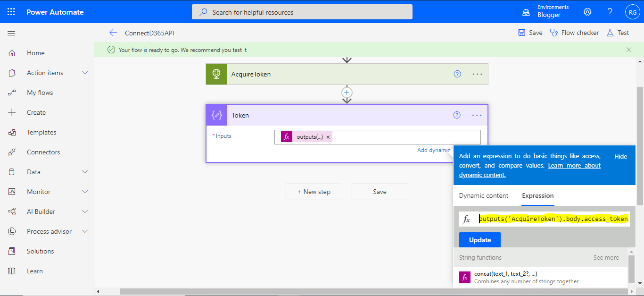Click the AcquireToken help icon
This screenshot has width=644, height=296.
457,74
